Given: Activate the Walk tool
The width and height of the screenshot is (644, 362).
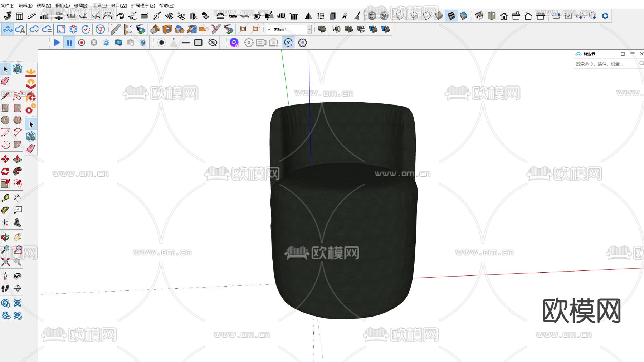Looking at the screenshot, I should pyautogui.click(x=5, y=288).
